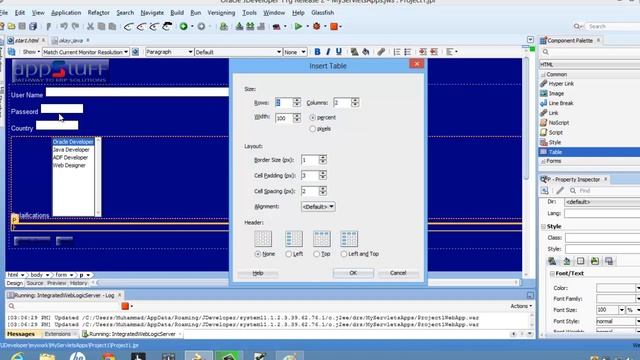Select Left and Top header radio button
Image resolution: width=640 pixels, height=360 pixels.
point(344,254)
